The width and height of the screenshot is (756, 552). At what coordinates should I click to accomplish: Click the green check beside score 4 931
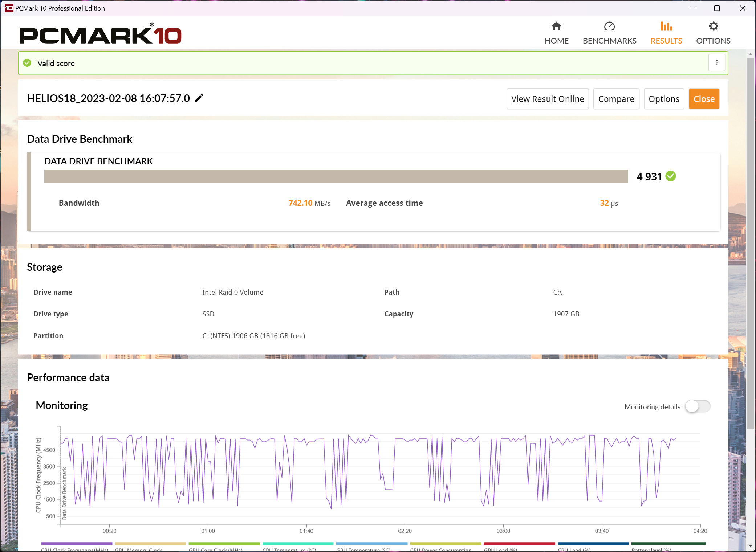(671, 176)
